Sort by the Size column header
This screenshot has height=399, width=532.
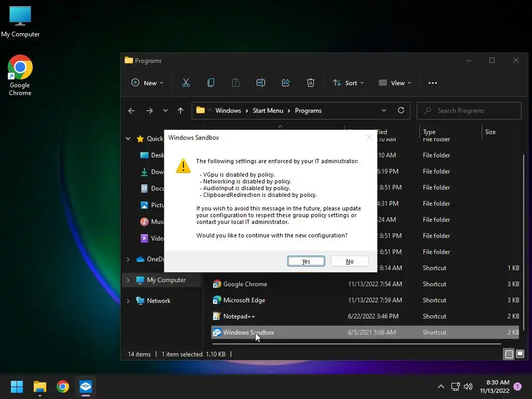pyautogui.click(x=490, y=132)
